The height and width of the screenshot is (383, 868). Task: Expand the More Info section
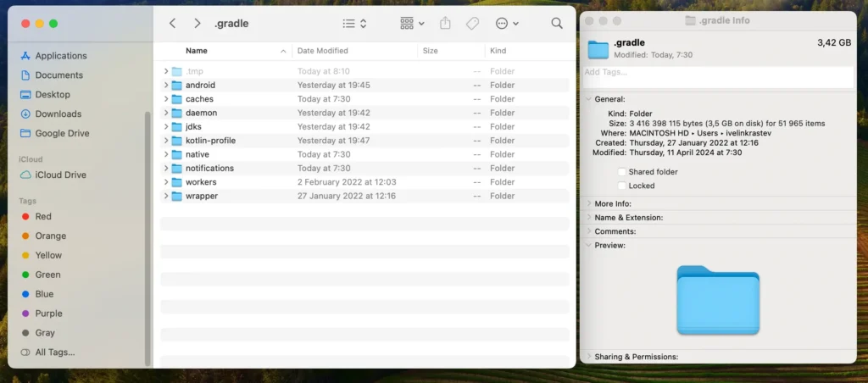(589, 204)
